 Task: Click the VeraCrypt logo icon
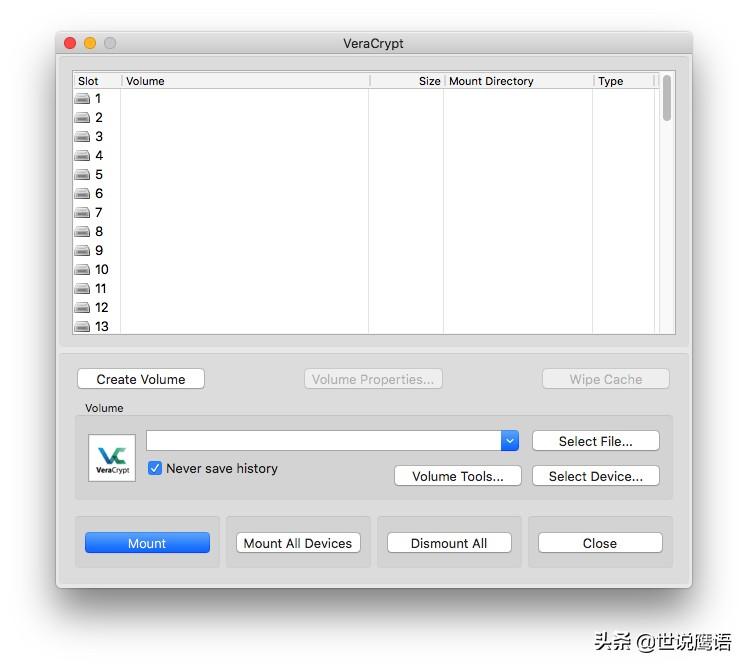click(x=112, y=458)
